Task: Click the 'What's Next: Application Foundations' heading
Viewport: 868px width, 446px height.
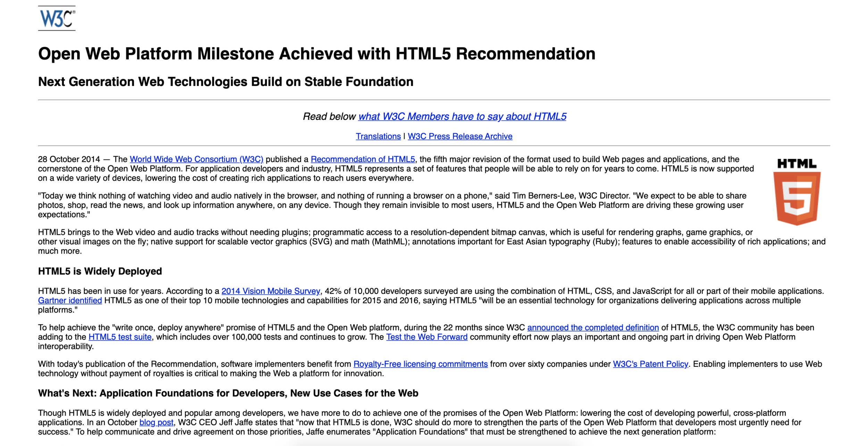Action: [228, 393]
